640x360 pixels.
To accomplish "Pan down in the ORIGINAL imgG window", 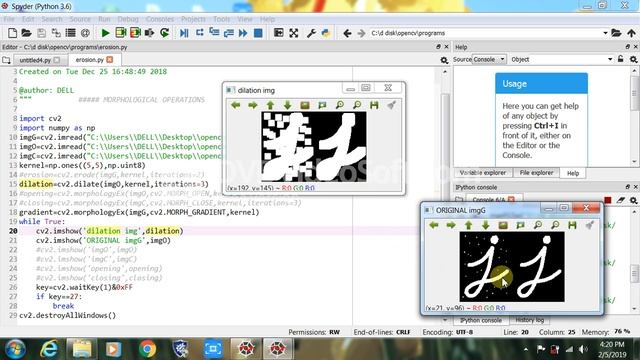I will tap(485, 225).
